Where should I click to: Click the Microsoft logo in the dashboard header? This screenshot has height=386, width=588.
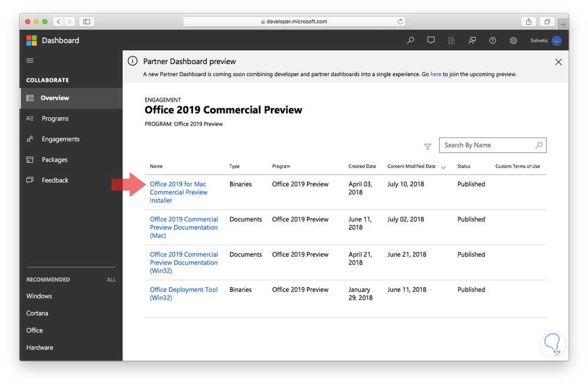32,41
